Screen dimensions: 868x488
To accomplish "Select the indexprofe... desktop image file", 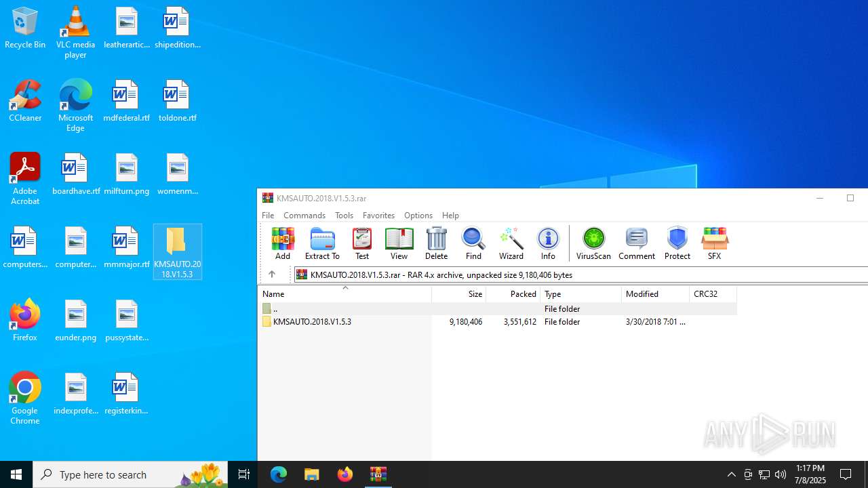I will (76, 394).
